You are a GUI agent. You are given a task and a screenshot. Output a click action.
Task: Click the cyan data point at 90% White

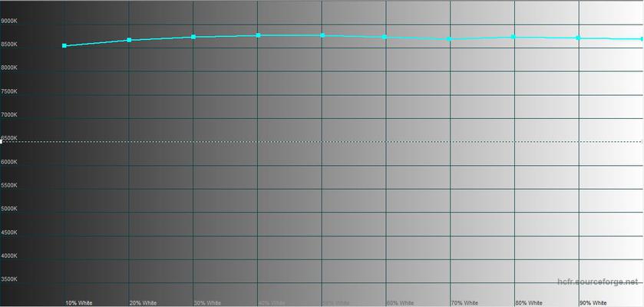578,38
